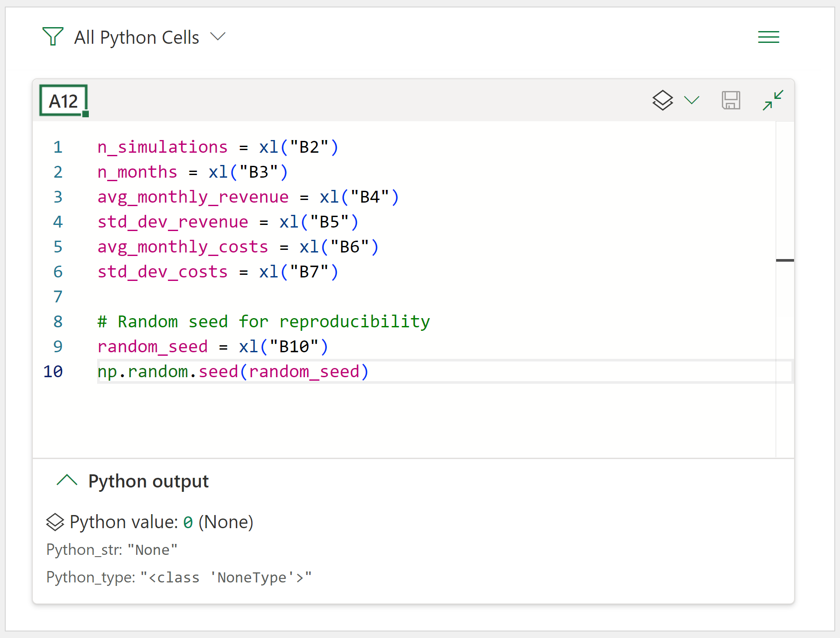The height and width of the screenshot is (638, 840).
Task: Collapse the editor with the shrink arrows icon
Action: point(773,100)
